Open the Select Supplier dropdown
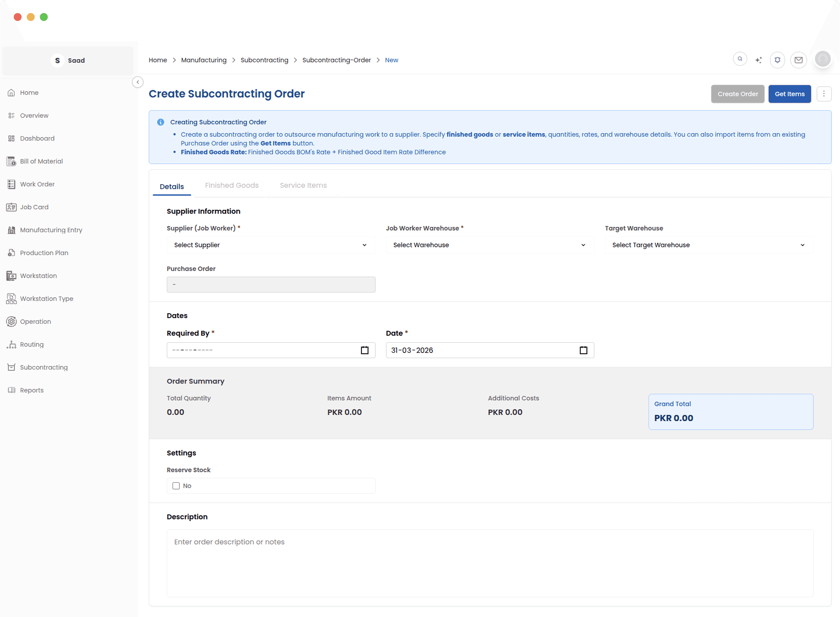840x617 pixels. 271,245
